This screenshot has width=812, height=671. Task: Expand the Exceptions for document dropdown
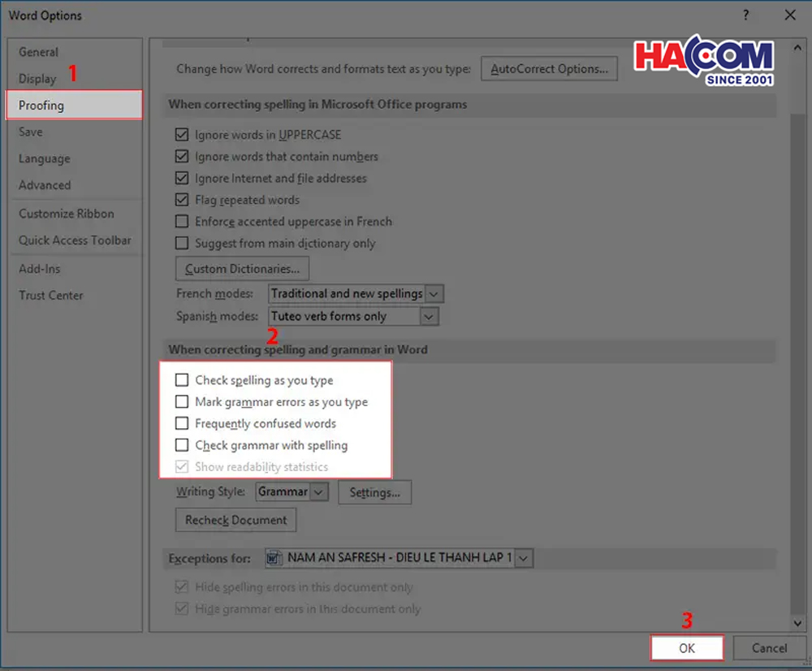524,558
